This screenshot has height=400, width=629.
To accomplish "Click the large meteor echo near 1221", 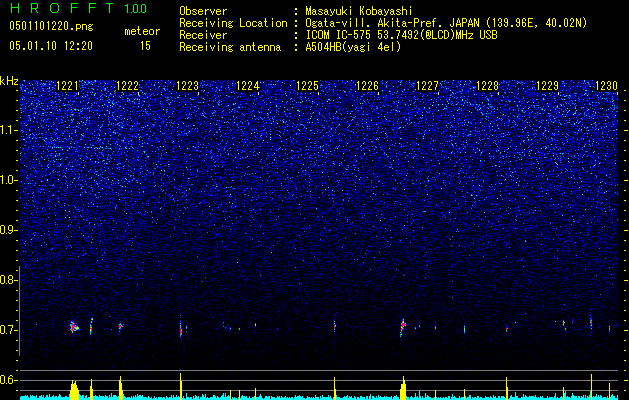I will 74,327.
